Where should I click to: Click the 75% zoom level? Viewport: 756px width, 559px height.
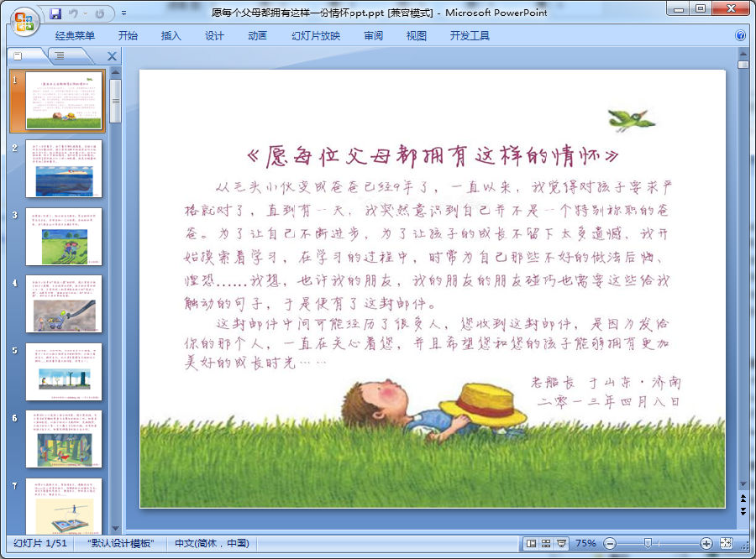click(x=585, y=543)
